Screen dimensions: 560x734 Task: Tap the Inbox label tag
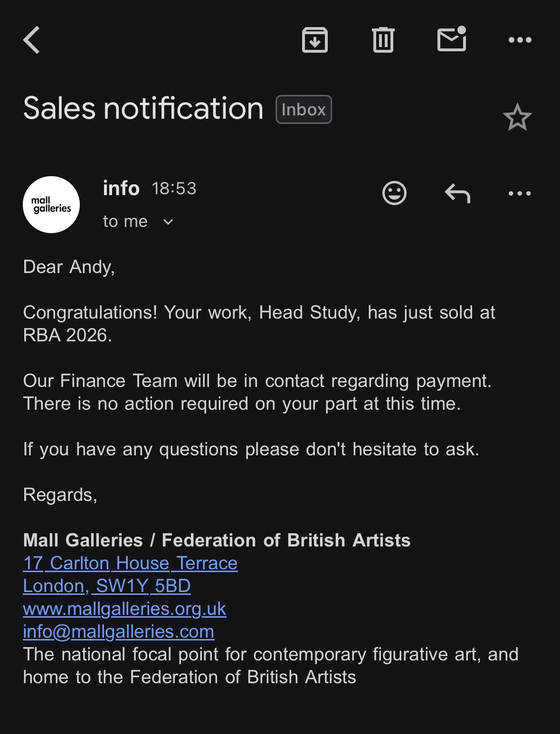(304, 110)
